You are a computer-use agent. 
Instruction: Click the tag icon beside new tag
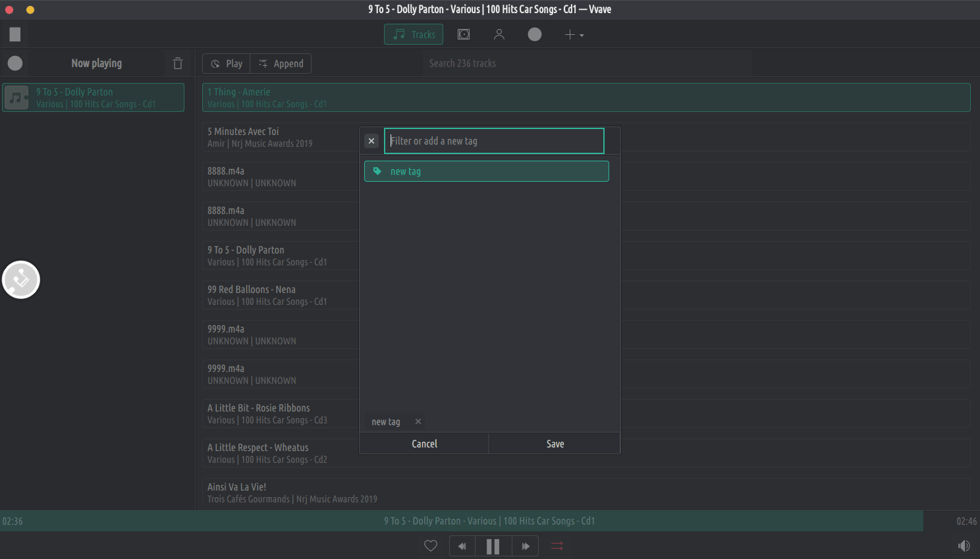tap(377, 171)
